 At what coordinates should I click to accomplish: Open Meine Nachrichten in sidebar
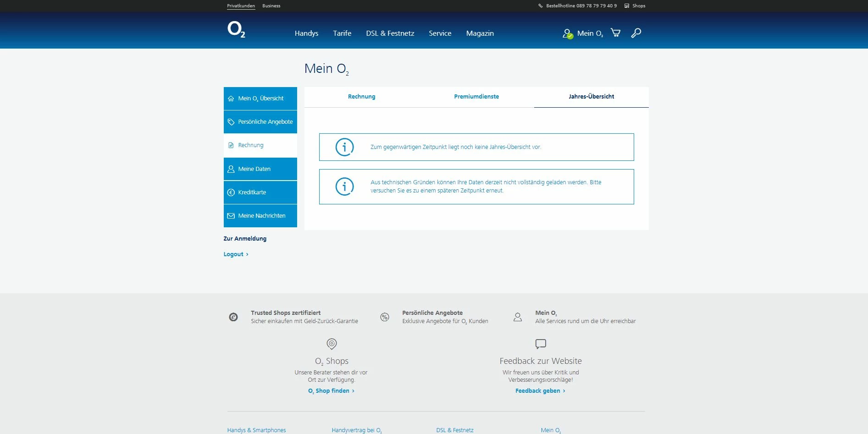pos(260,216)
